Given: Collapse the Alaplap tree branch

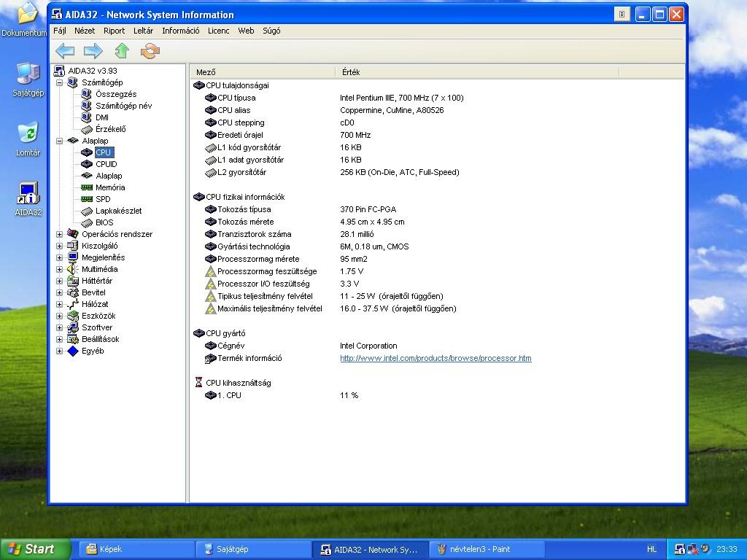Looking at the screenshot, I should [60, 141].
